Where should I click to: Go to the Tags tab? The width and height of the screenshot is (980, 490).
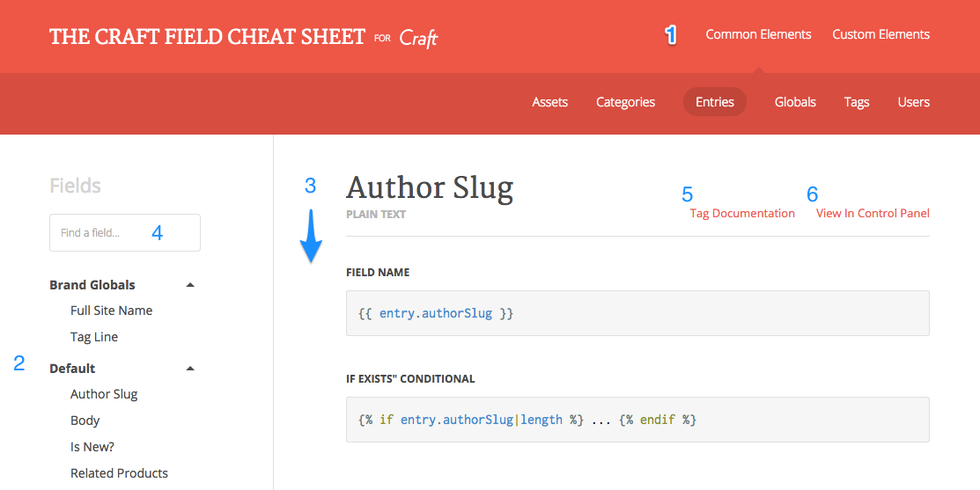coord(856,102)
